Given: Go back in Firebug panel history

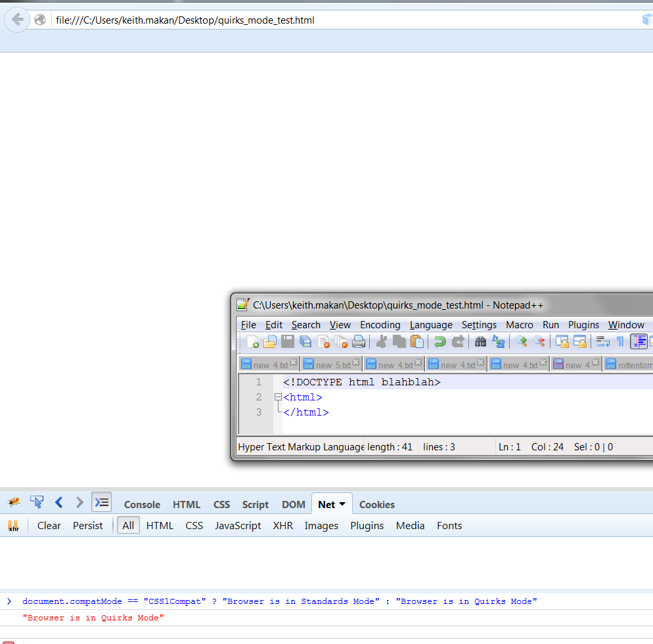Looking at the screenshot, I should pos(58,502).
